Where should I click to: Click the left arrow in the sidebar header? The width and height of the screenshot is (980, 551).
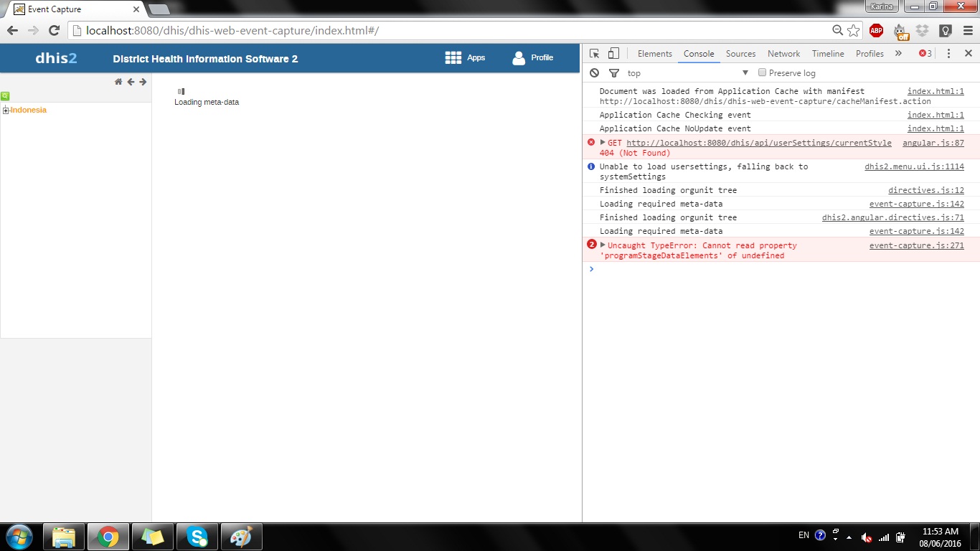tap(131, 82)
